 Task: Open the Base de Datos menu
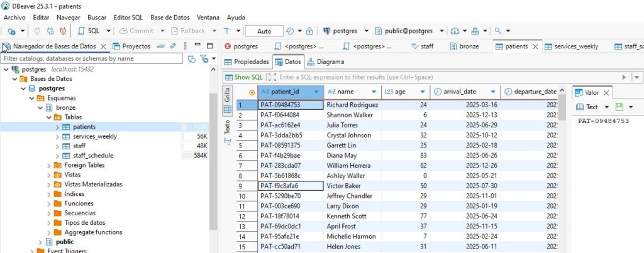pyautogui.click(x=170, y=18)
